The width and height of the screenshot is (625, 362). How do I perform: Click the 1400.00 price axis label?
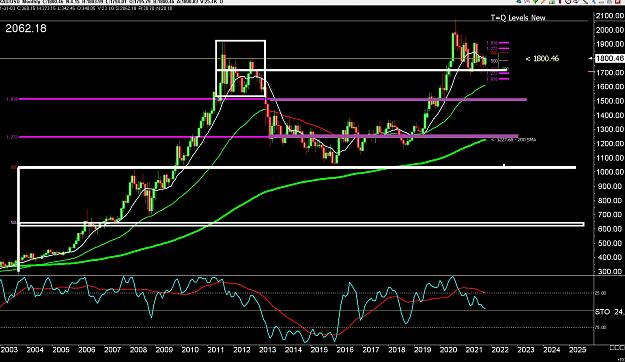[609, 115]
